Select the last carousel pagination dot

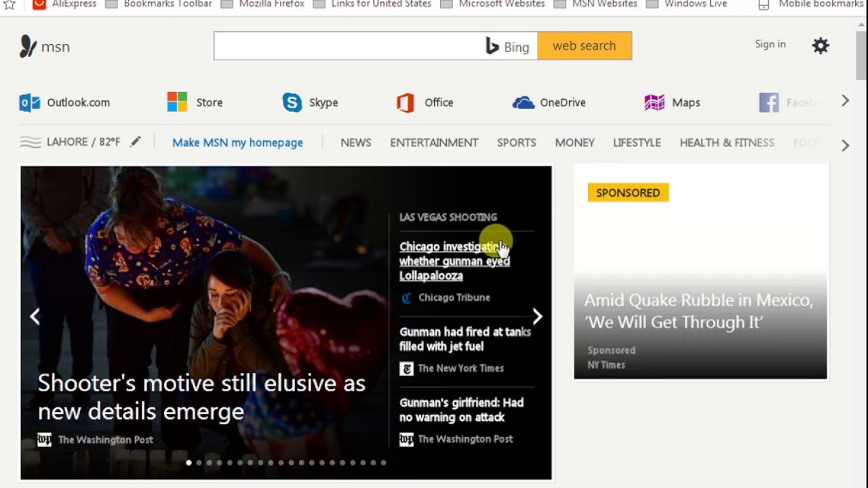383,463
